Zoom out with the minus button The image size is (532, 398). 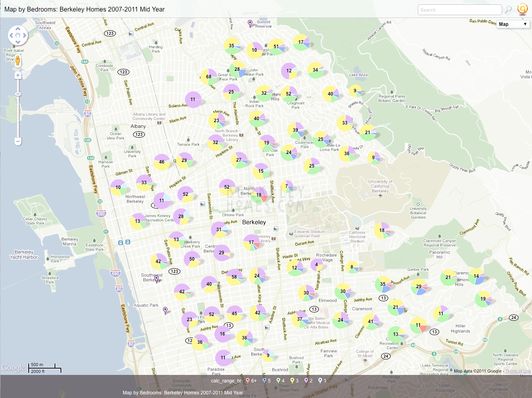point(18,141)
